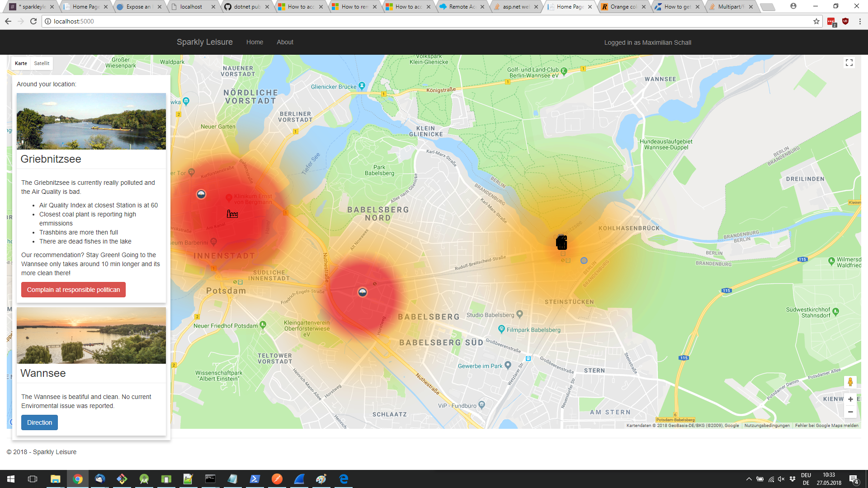868x488 pixels.
Task: Toggle fullscreen map view
Action: [849, 63]
